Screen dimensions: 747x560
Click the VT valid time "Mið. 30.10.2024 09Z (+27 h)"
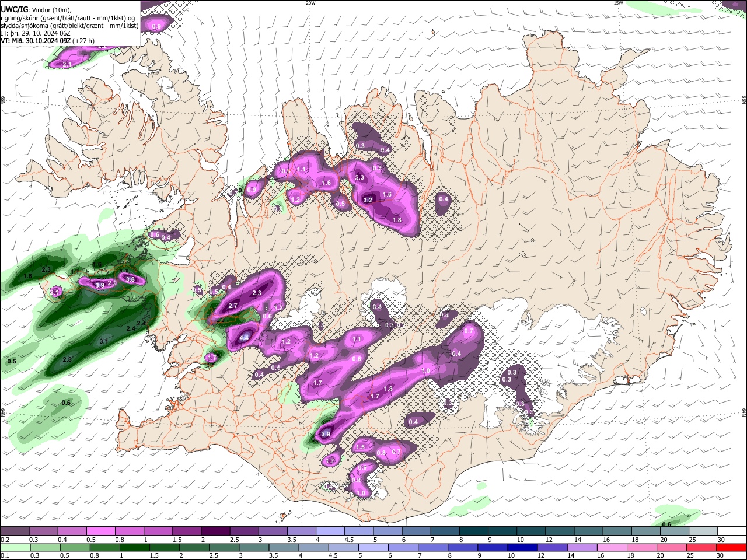tap(53, 41)
